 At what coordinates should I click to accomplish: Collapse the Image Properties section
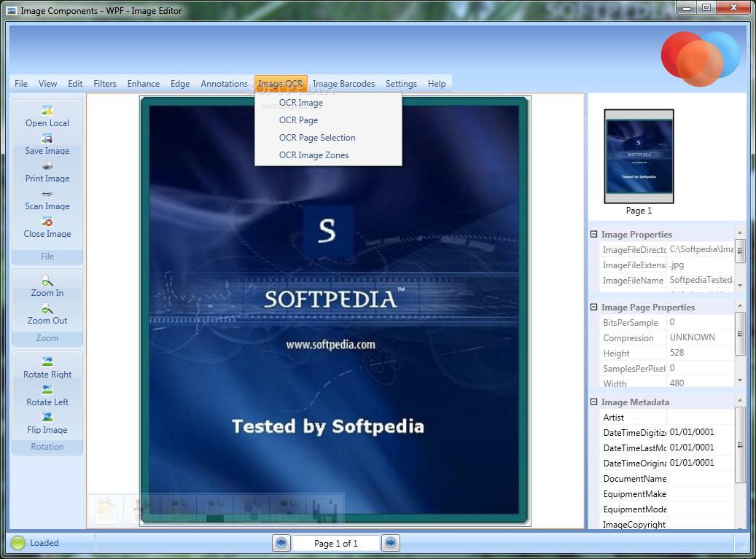[x=594, y=234]
